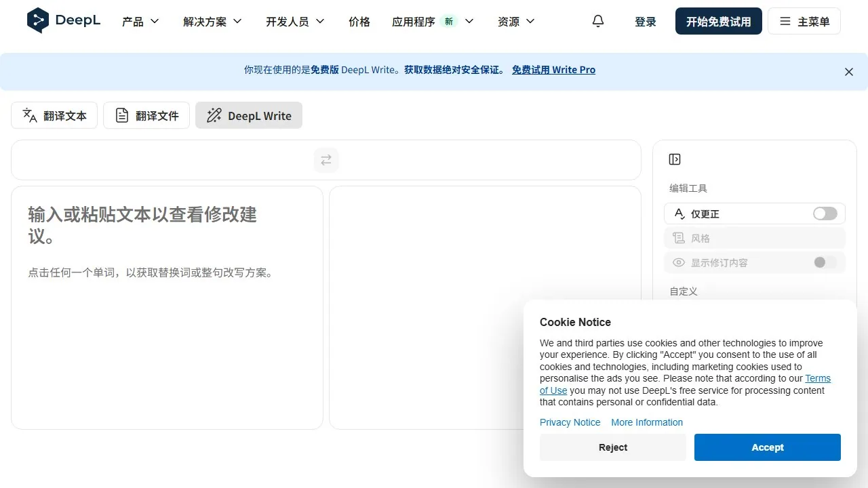The image size is (868, 488).
Task: Toggle the 仅更正 switch
Action: (825, 213)
